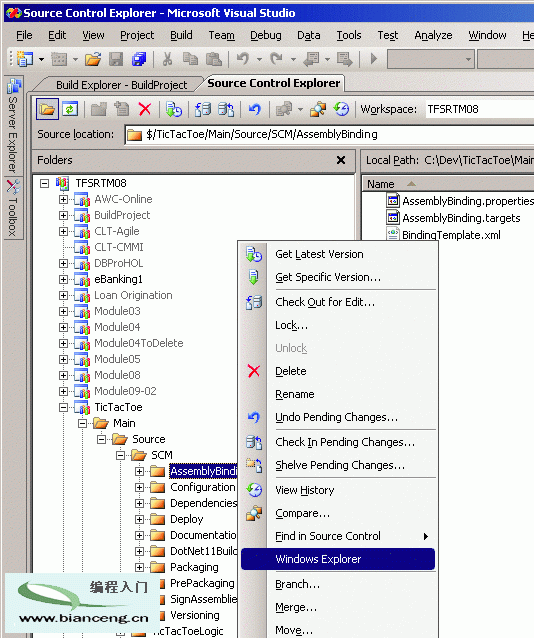
Task: Choose Get Latest Version in context menu
Action: point(338,254)
